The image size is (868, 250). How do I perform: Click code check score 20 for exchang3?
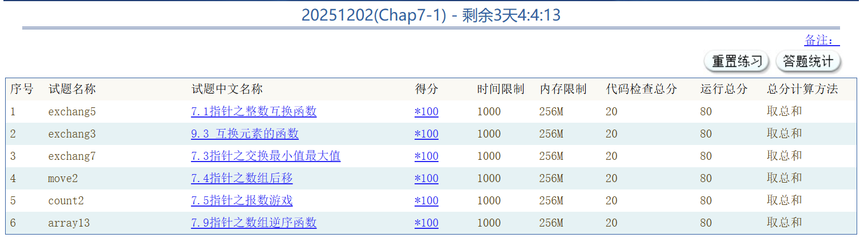pos(611,134)
